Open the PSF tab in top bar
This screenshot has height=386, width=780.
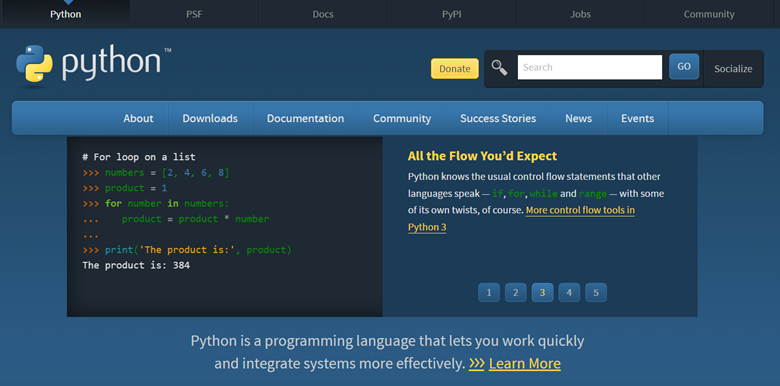point(194,14)
